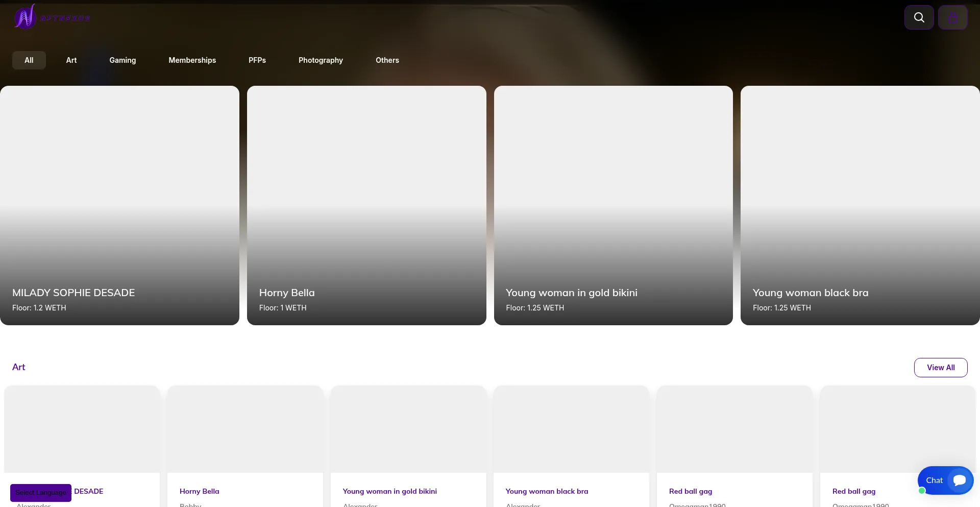Open the MILADY SOPHIE DESADE featured card
This screenshot has height=507, width=980.
point(119,205)
